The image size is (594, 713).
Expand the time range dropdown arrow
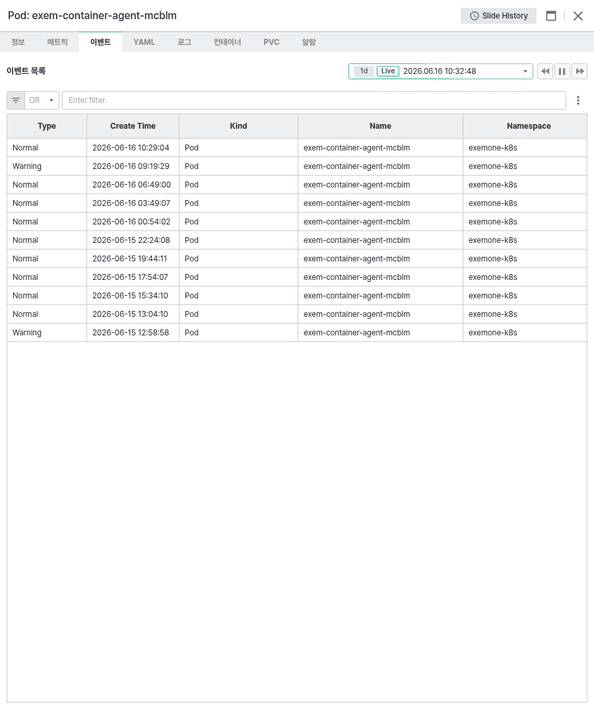tap(525, 71)
